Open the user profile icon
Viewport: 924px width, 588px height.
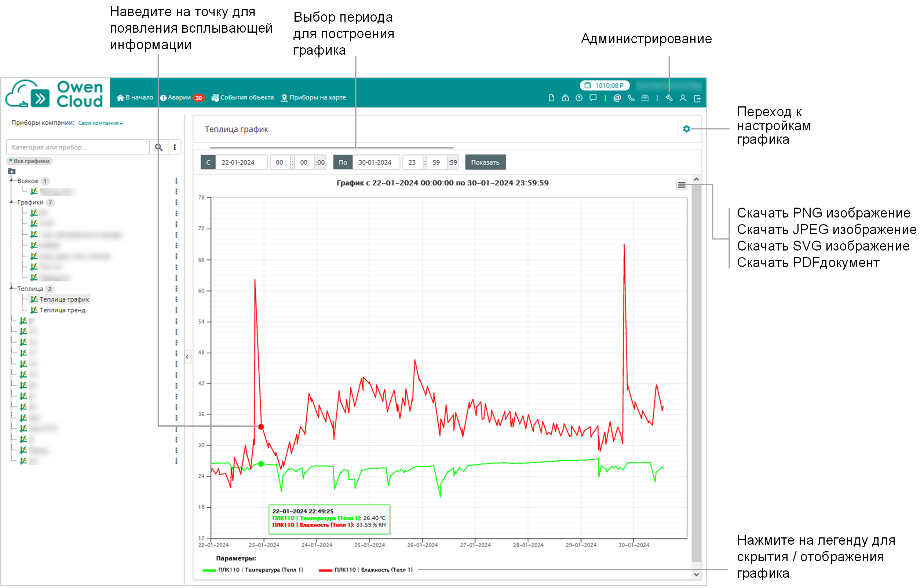point(683,98)
